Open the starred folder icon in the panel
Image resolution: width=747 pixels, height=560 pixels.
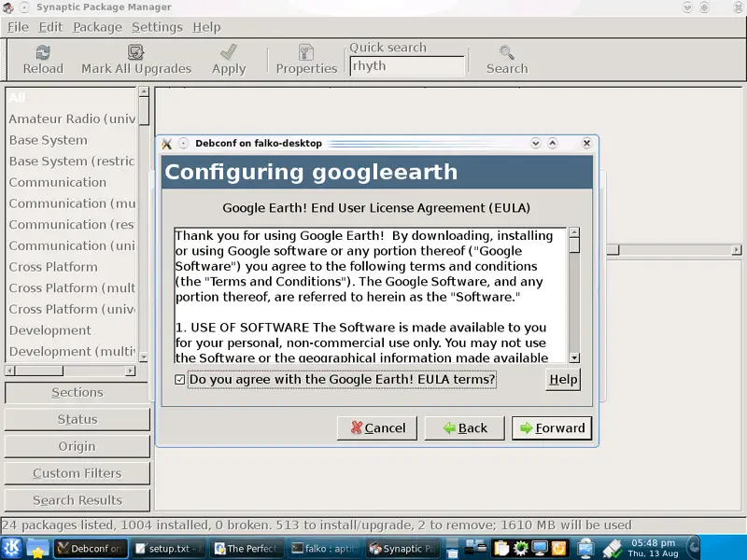37,548
